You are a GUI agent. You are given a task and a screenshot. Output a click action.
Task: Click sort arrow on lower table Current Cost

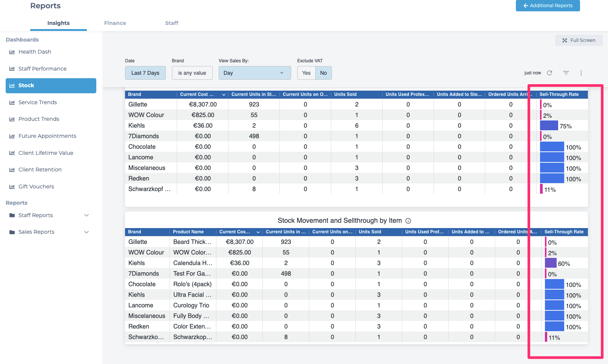tap(258, 232)
